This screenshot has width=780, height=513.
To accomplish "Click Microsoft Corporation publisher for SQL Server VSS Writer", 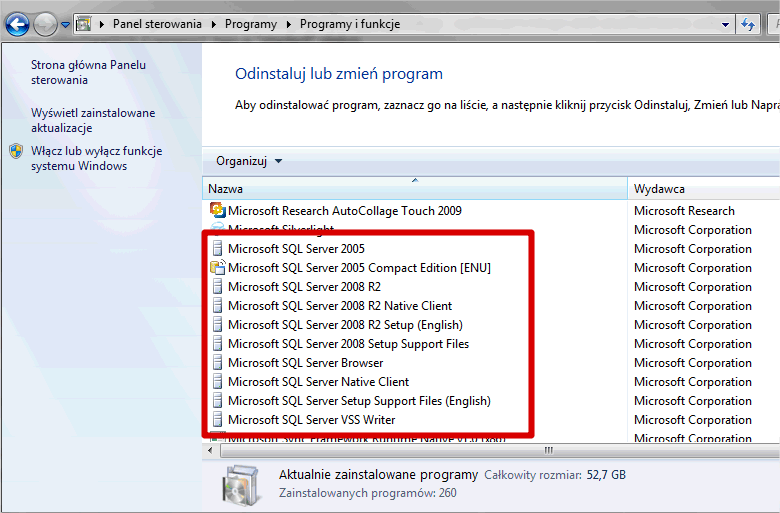I will (x=692, y=420).
